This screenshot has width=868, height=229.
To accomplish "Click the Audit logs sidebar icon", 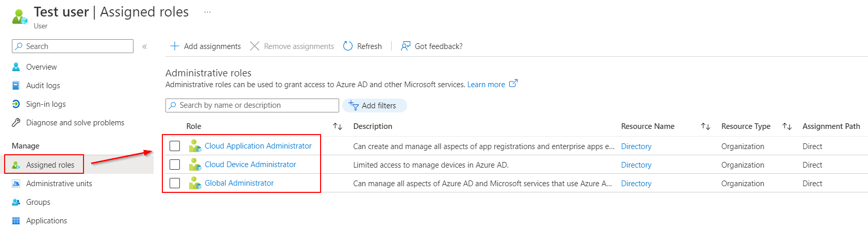I will (x=16, y=86).
